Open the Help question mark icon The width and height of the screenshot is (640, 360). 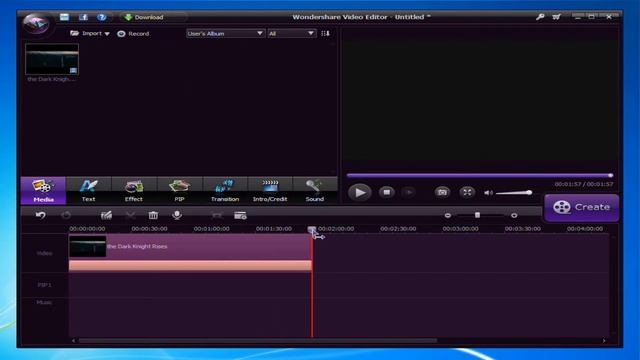click(x=102, y=17)
